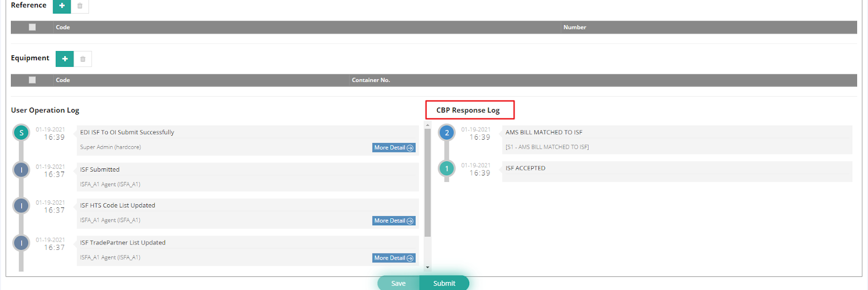Open More Detail for TradePartner List Updated

click(393, 258)
